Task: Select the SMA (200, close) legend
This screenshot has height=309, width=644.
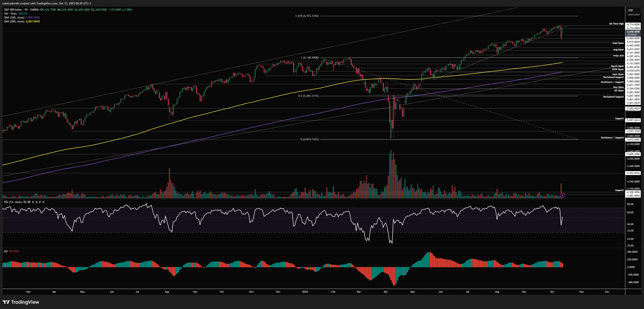Action: pos(14,21)
